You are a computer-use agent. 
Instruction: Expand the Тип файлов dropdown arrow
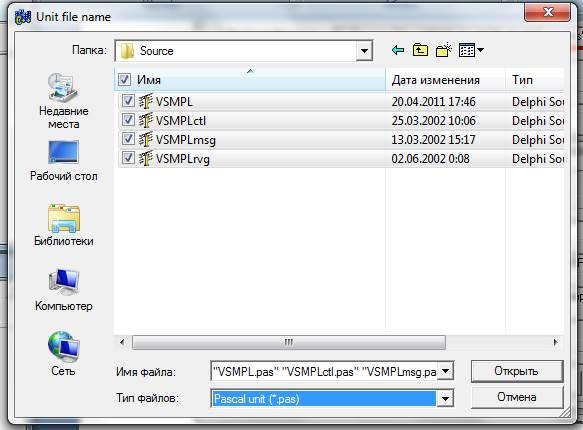[x=445, y=399]
